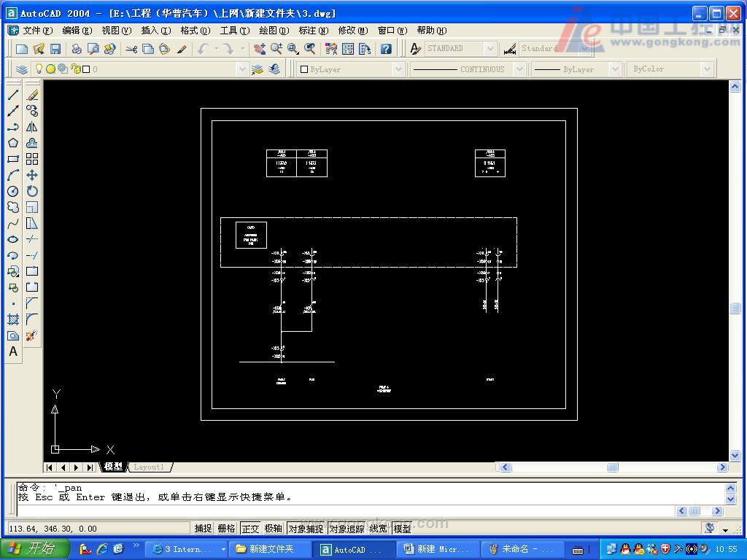The width and height of the screenshot is (747, 560).
Task: Click the last-tab navigation arrow button
Action: coord(90,467)
